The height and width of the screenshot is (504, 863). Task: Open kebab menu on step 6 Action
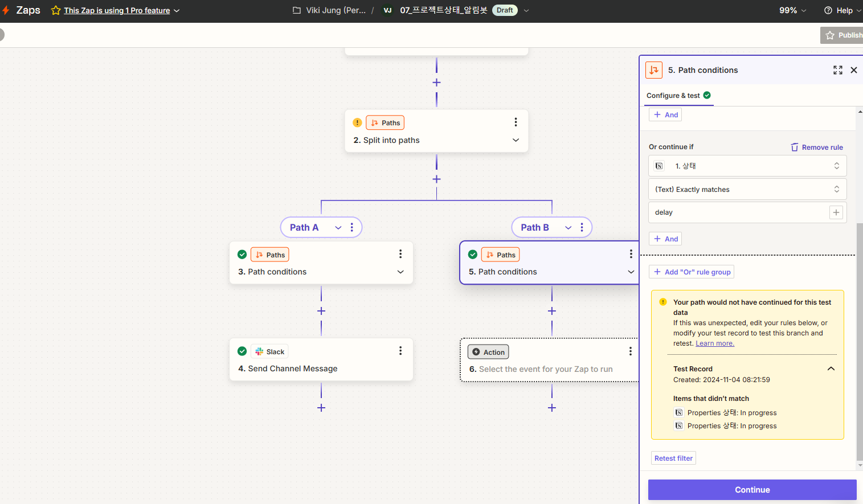point(631,351)
